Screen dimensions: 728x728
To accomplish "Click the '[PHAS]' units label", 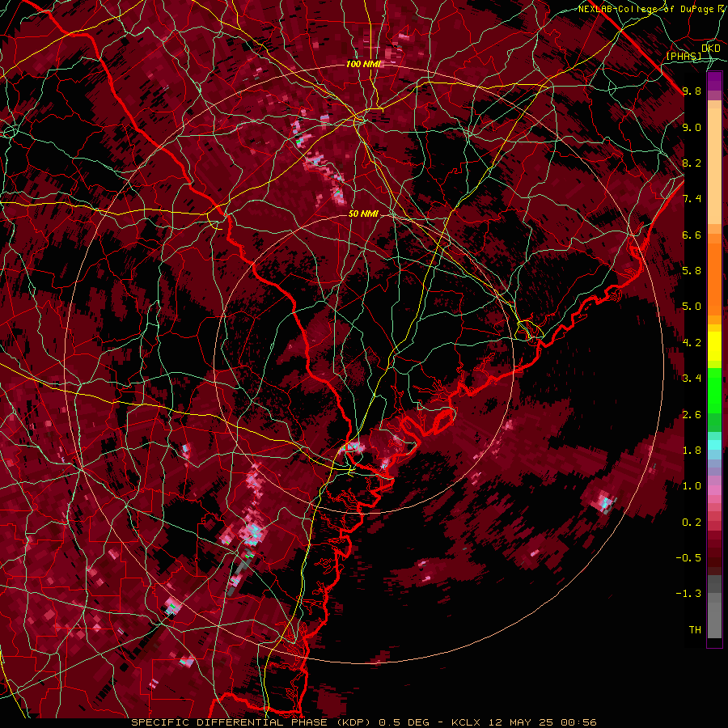I will click(x=684, y=56).
